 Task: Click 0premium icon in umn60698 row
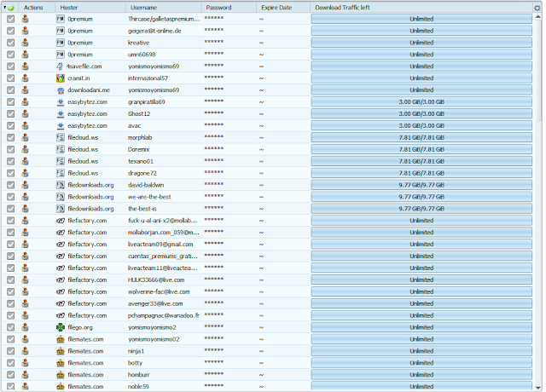tap(61, 55)
